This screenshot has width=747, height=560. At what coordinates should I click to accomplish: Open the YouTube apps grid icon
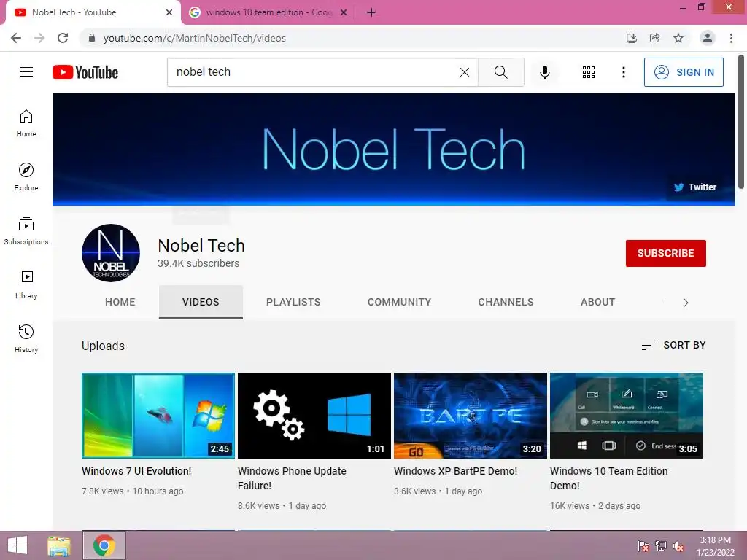(x=589, y=72)
